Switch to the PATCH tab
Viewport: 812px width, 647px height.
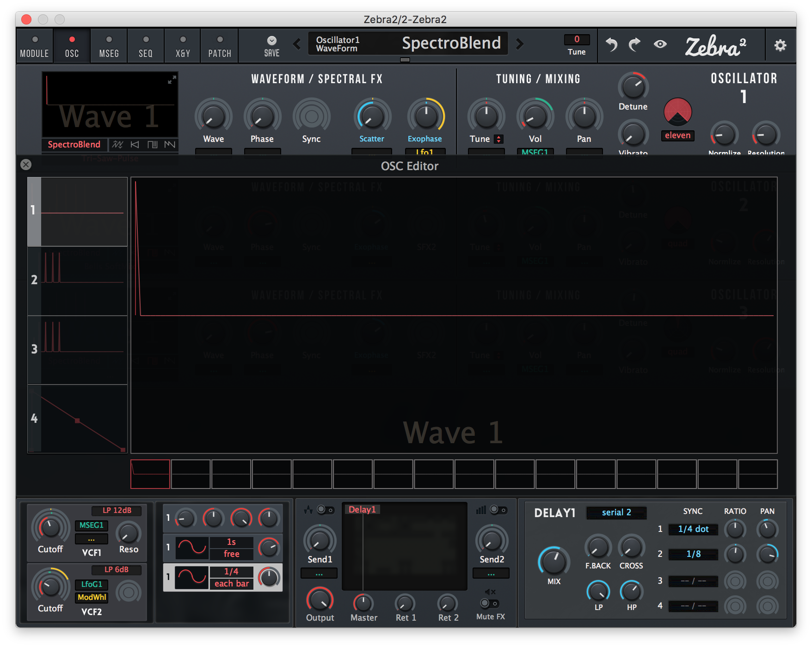pos(220,46)
